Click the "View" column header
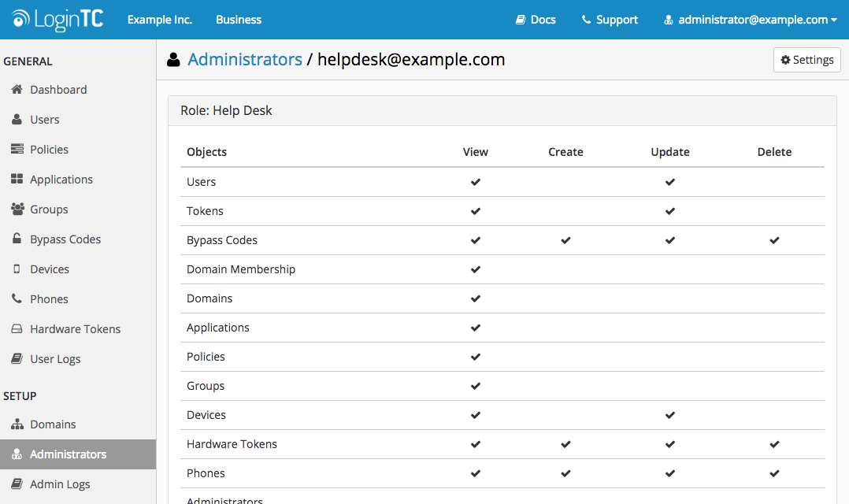Viewport: 849px width, 504px height. (476, 152)
